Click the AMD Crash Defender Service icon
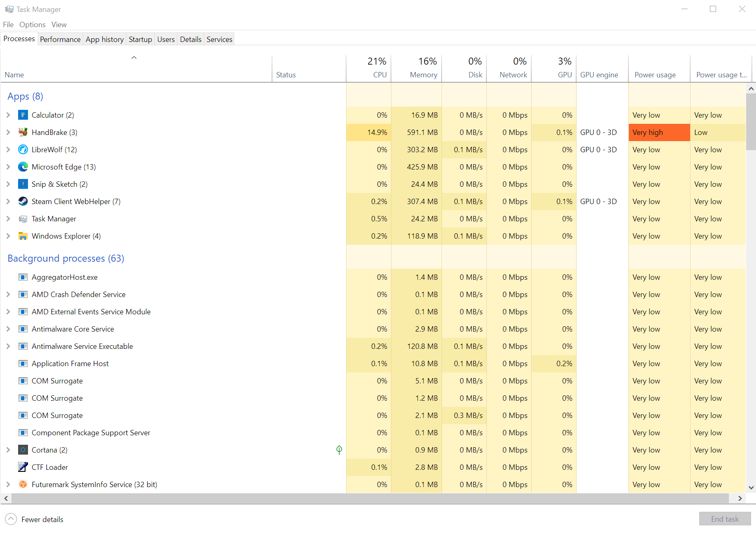756x534 pixels. [x=23, y=295]
